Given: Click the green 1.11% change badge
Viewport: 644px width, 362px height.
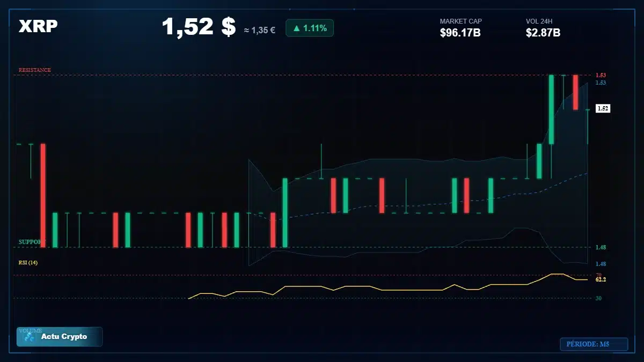Looking at the screenshot, I should 310,28.
